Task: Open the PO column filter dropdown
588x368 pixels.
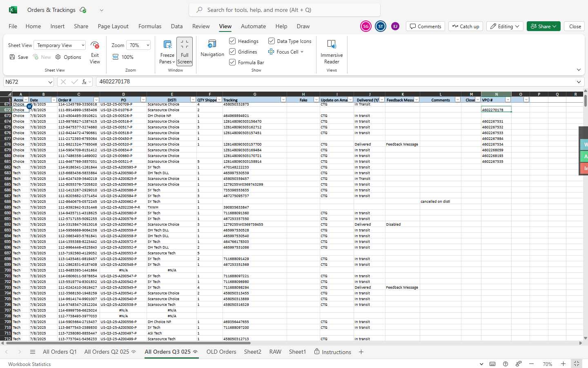Action: point(143,100)
